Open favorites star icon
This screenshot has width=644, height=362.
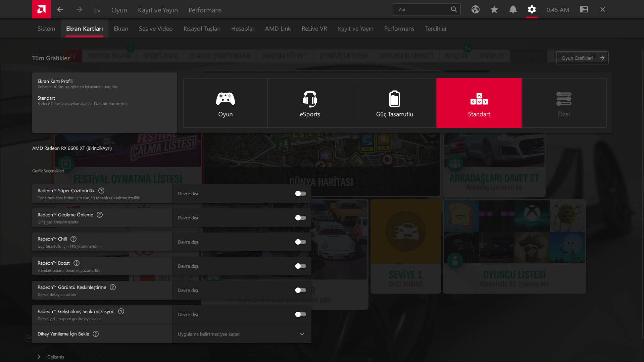coord(494,9)
